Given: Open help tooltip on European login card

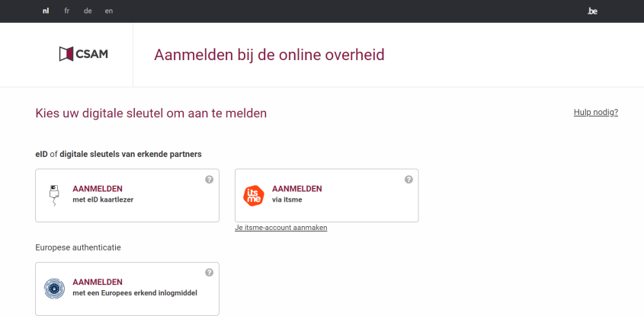Looking at the screenshot, I should tap(209, 273).
